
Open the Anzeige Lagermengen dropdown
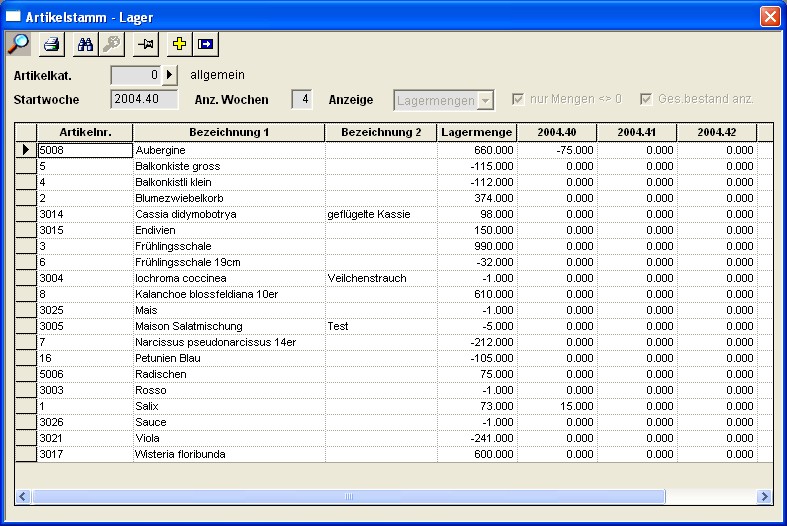click(x=485, y=100)
